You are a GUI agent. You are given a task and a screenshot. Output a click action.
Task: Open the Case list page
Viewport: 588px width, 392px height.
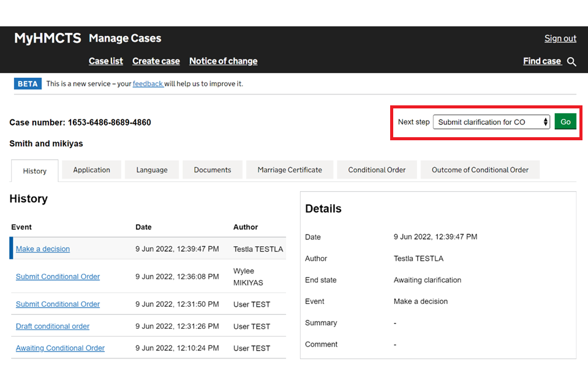point(106,61)
